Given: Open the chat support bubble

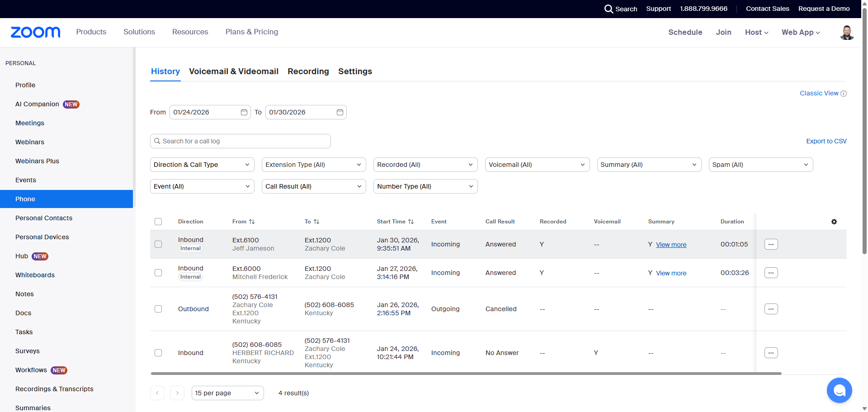Looking at the screenshot, I should tap(839, 390).
